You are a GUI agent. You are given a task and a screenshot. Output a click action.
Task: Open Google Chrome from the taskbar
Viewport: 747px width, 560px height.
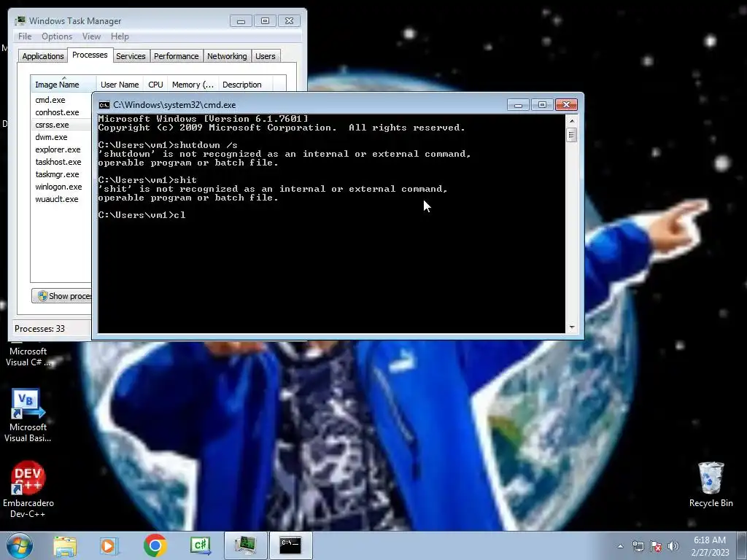point(155,545)
